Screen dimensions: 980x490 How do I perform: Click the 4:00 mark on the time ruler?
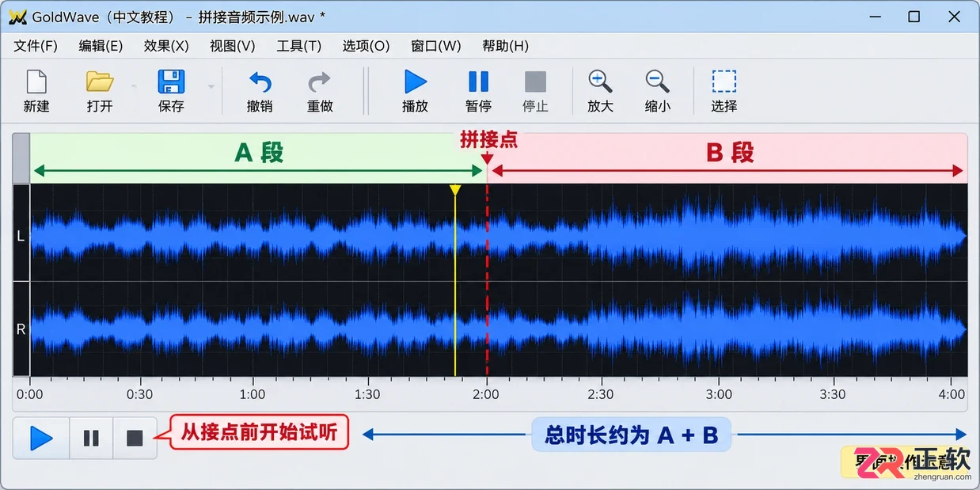point(952,394)
